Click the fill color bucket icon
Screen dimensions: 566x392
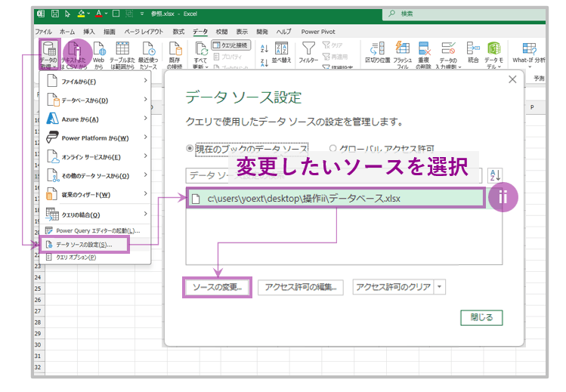(x=82, y=14)
